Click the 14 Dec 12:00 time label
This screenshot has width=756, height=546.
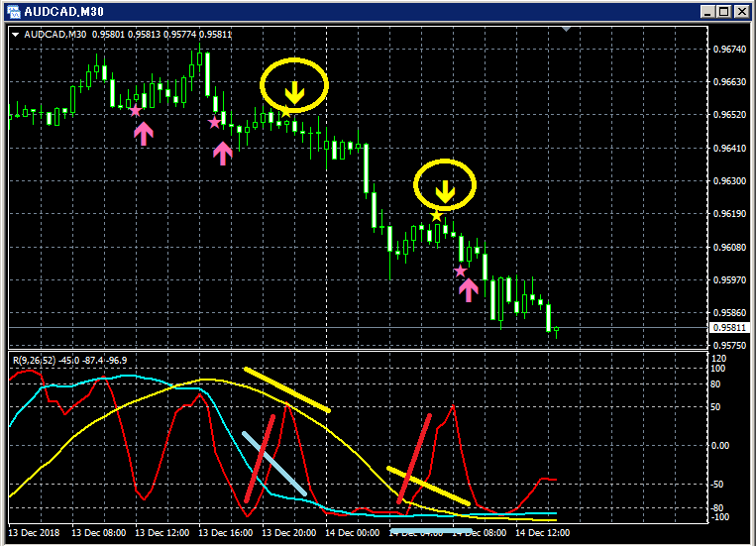coord(542,533)
